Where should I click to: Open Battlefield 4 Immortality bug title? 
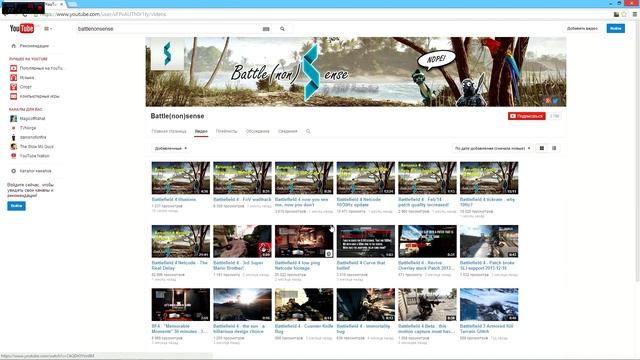click(363, 329)
